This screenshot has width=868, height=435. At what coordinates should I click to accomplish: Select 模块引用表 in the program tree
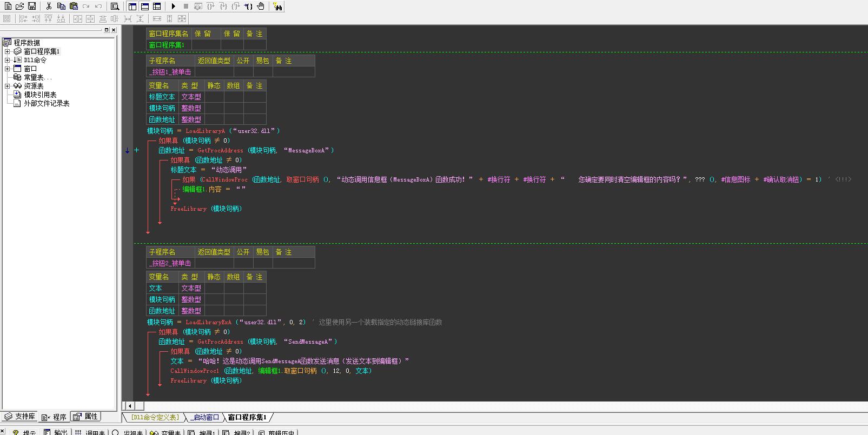point(40,95)
